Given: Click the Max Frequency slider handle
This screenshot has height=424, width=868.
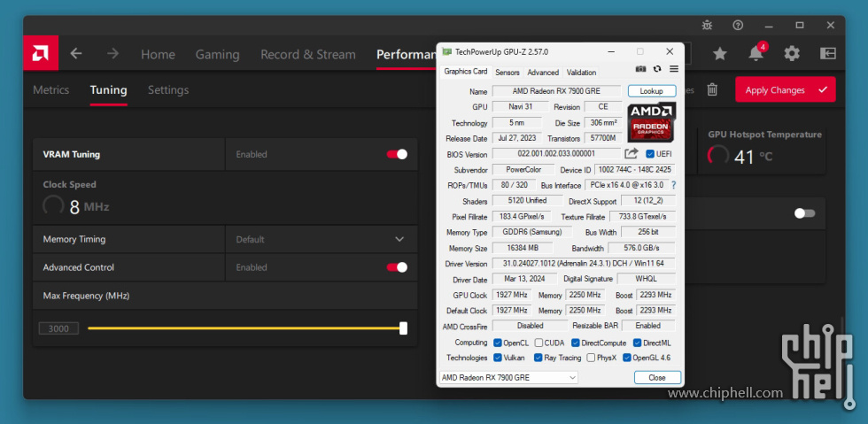Looking at the screenshot, I should coord(404,328).
